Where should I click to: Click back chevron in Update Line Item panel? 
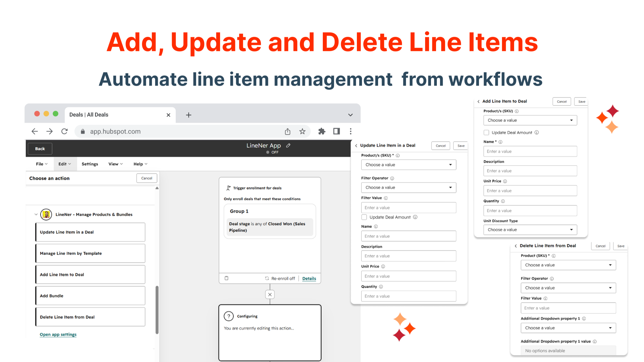pos(356,146)
